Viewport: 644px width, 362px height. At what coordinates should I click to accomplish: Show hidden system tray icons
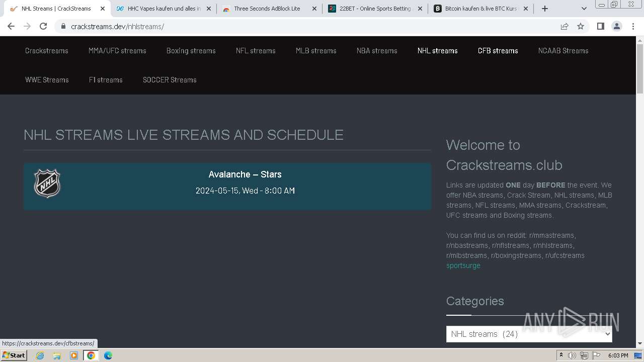561,355
